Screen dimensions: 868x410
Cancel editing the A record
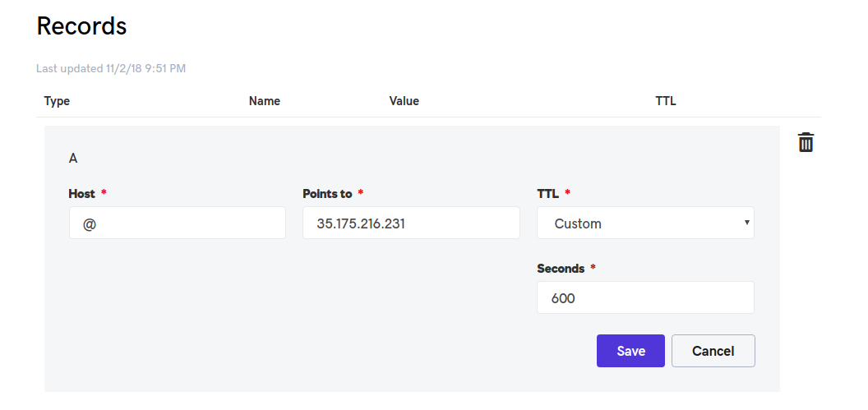[x=713, y=351]
